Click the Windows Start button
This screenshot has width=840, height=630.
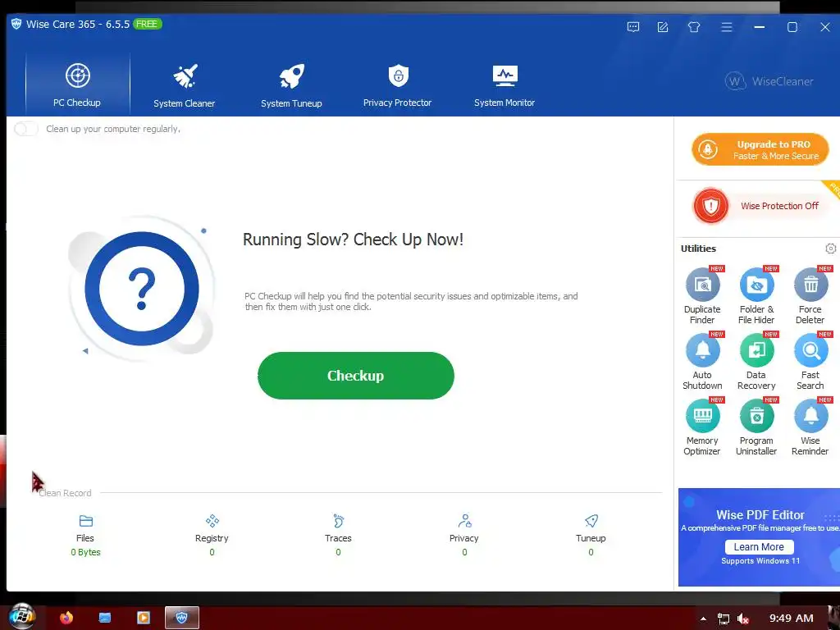[x=22, y=617]
